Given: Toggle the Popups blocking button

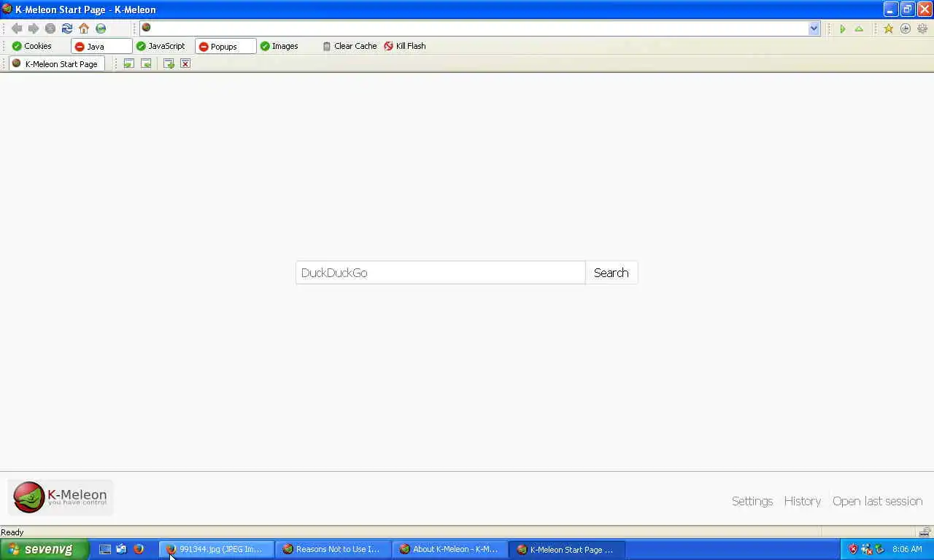Looking at the screenshot, I should pos(225,46).
